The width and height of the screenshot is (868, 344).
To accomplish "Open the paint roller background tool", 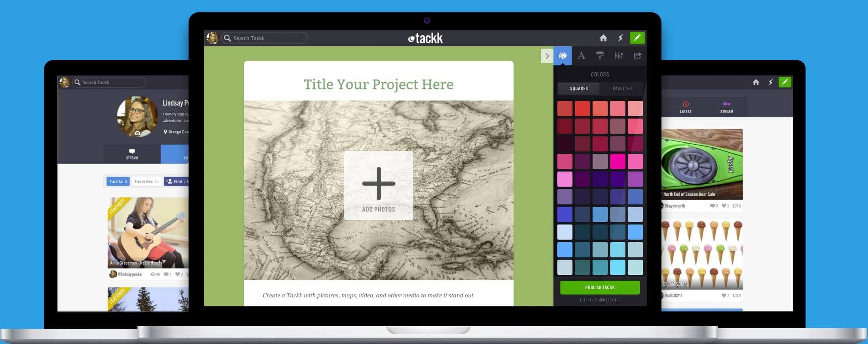I will (x=600, y=56).
